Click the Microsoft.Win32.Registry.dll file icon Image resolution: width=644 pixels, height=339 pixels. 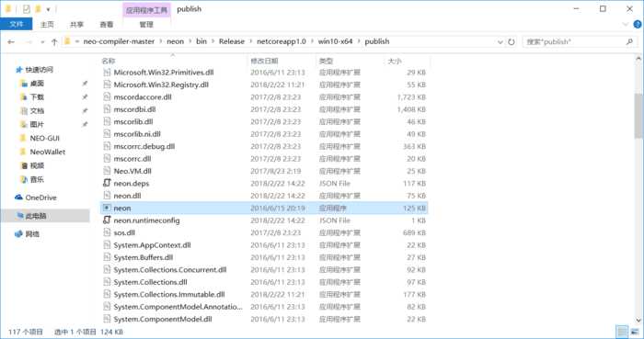pyautogui.click(x=107, y=85)
